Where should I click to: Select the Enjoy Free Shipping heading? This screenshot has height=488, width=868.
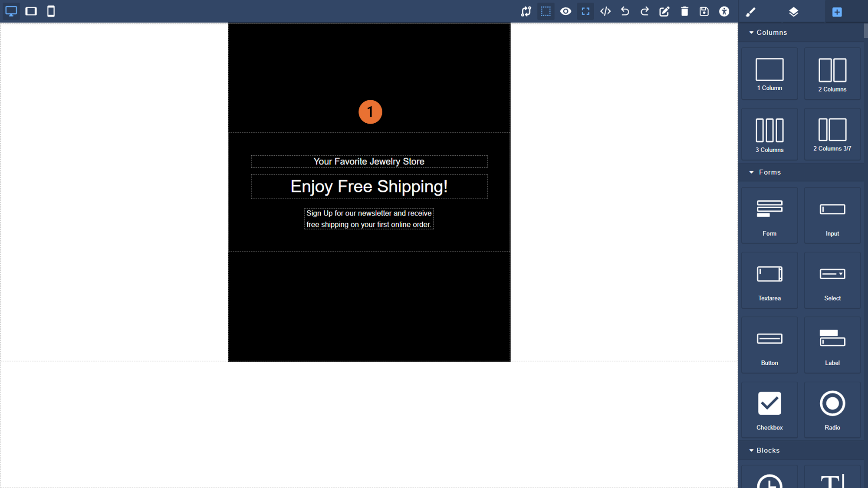(x=369, y=187)
